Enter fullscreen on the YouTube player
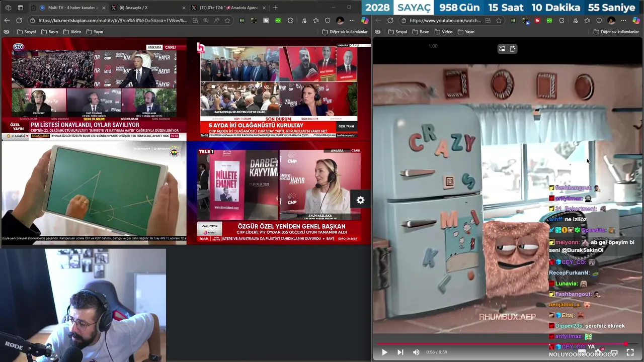Viewport: 644px width, 362px height. (630, 352)
